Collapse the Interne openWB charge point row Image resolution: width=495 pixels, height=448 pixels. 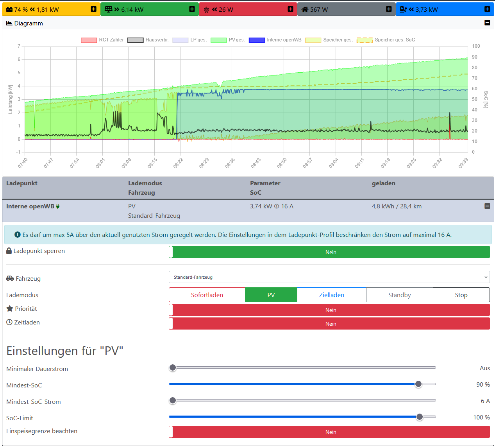487,206
